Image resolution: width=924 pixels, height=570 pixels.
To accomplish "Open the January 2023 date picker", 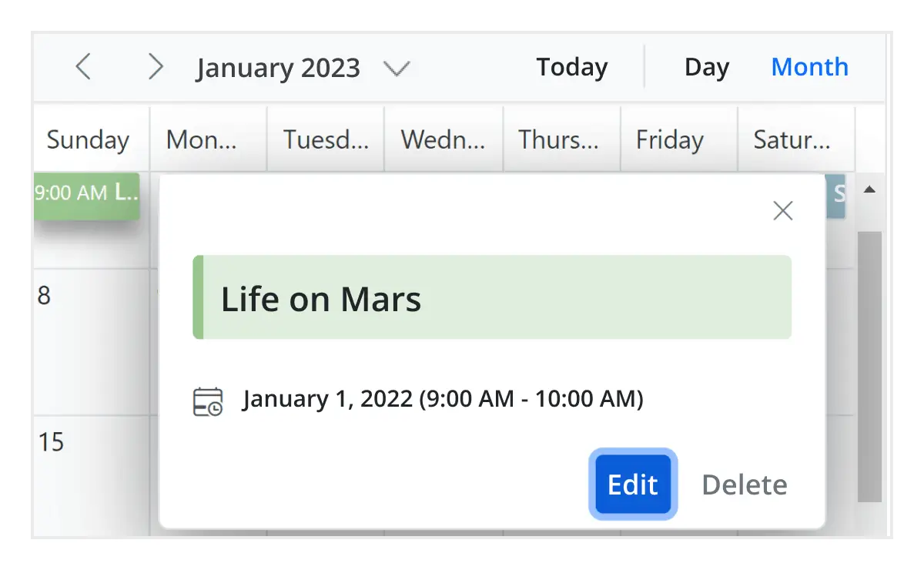I will coord(279,67).
